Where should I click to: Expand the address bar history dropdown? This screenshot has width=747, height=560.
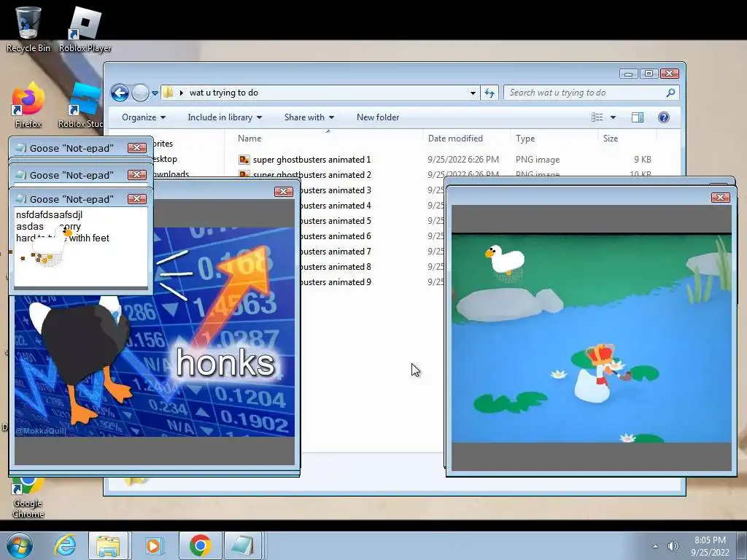coord(473,93)
